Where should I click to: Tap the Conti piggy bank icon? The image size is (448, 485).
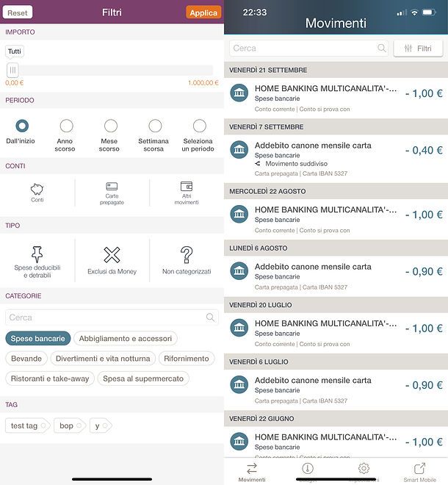tap(37, 189)
